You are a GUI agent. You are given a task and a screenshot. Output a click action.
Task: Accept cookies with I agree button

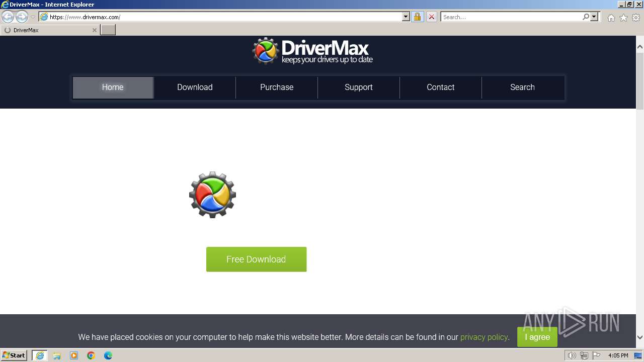pyautogui.click(x=537, y=337)
